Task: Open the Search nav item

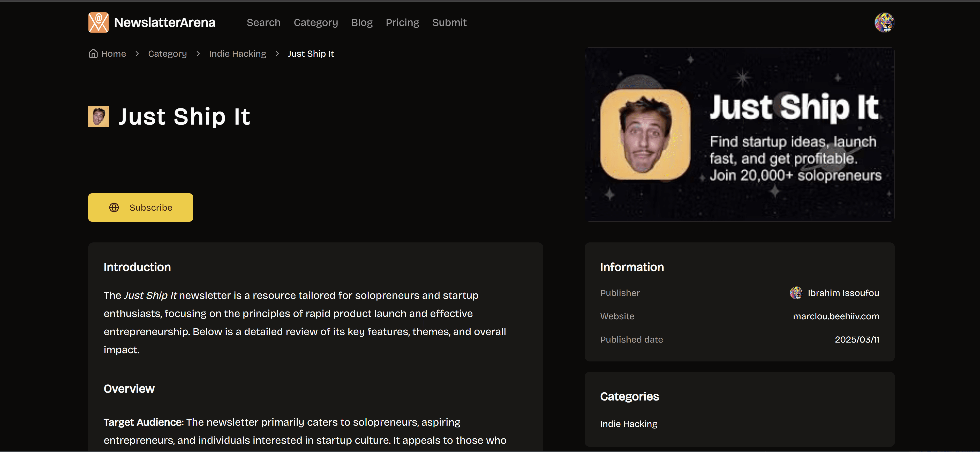Action: coord(263,23)
